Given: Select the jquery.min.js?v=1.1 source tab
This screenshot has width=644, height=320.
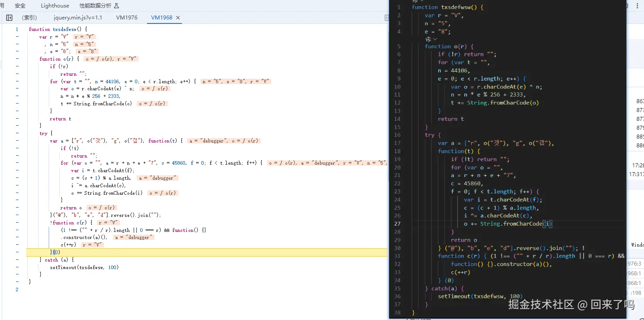Looking at the screenshot, I should tap(78, 18).
